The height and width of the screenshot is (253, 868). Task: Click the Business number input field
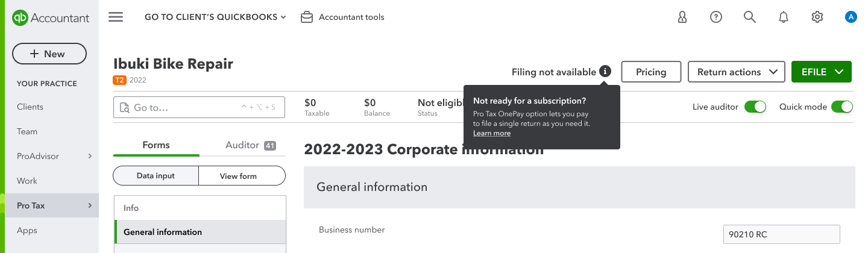click(782, 234)
